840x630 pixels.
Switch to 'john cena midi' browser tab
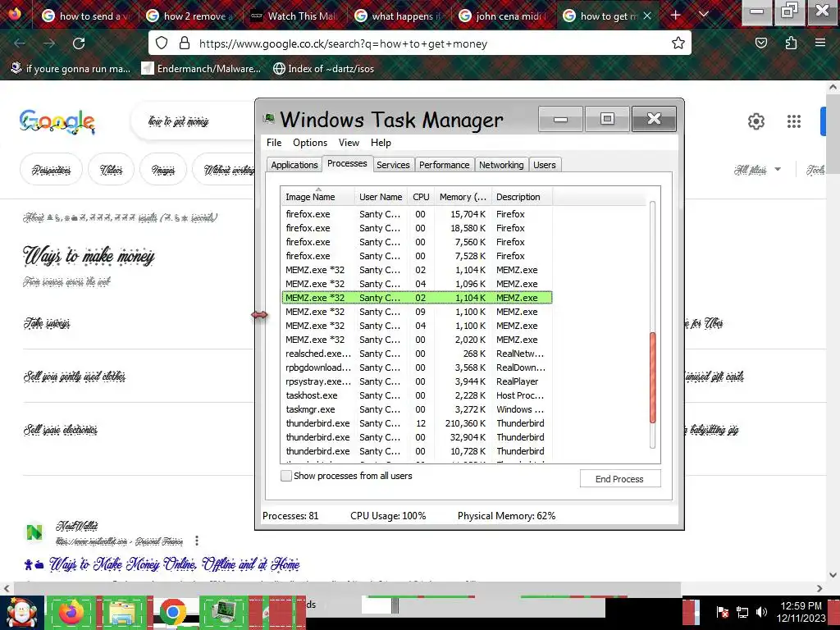(501, 16)
